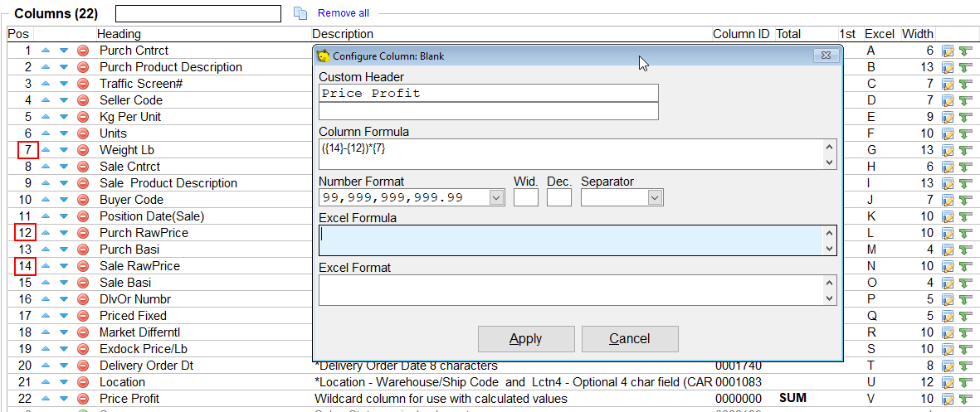Focus the Custom Header Price Profit field
980x412 pixels.
[489, 94]
